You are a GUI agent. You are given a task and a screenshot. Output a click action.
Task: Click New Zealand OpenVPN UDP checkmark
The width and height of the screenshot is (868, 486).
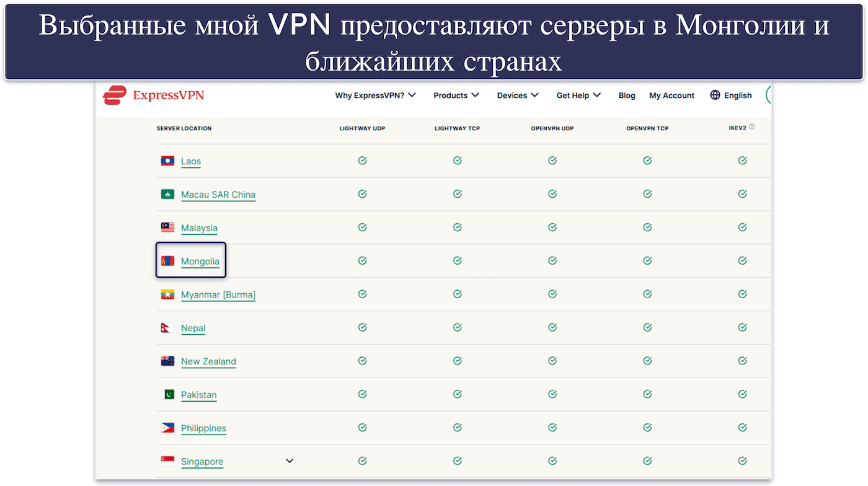(x=552, y=361)
